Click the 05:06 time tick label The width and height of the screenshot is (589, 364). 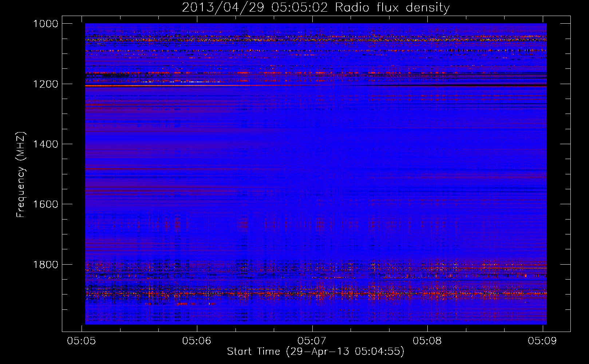197,341
